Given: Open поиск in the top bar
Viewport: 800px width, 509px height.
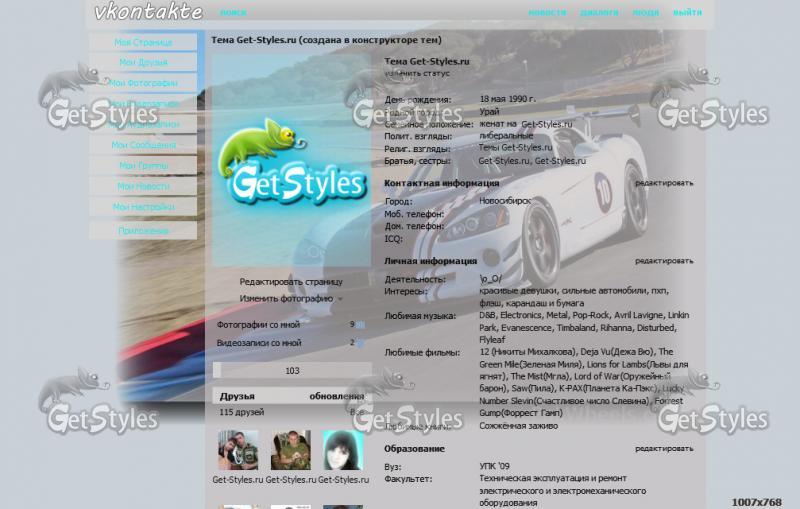Looking at the screenshot, I should [x=233, y=12].
